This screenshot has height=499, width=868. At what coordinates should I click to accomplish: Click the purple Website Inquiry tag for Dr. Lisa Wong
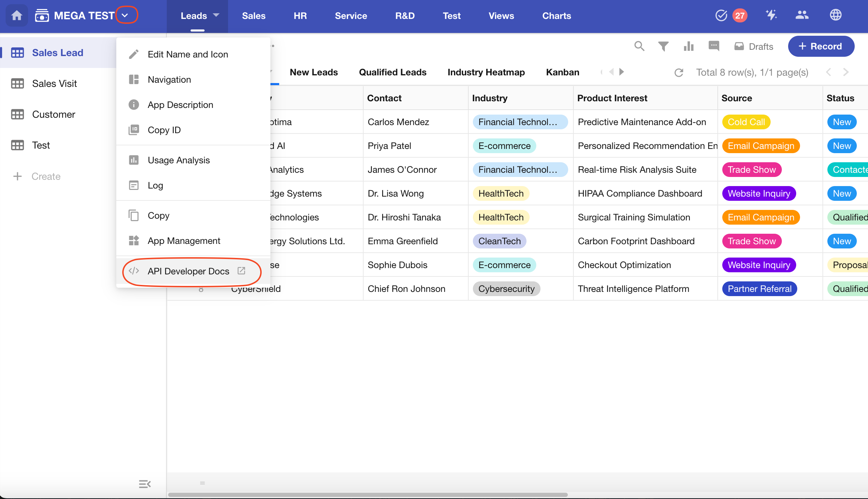tap(759, 193)
